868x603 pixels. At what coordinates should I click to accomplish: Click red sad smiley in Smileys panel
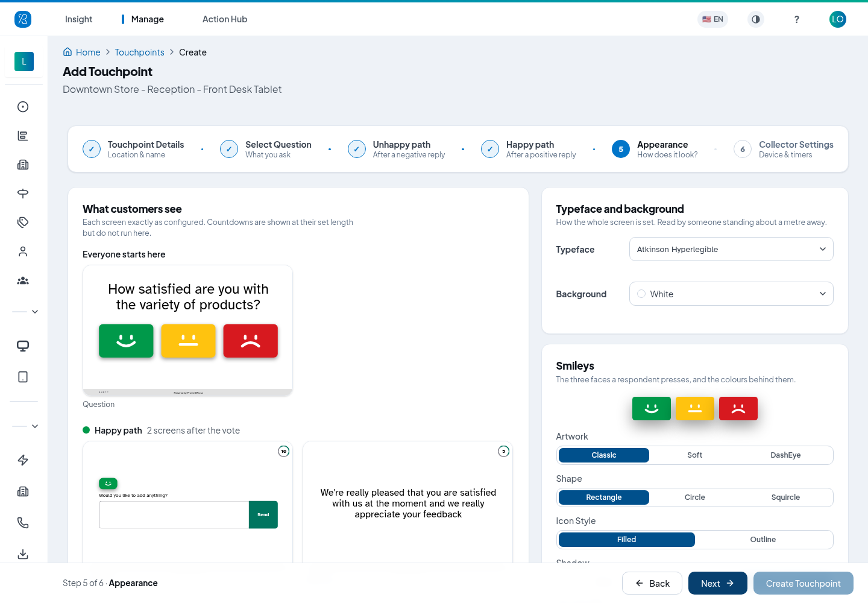click(x=738, y=408)
